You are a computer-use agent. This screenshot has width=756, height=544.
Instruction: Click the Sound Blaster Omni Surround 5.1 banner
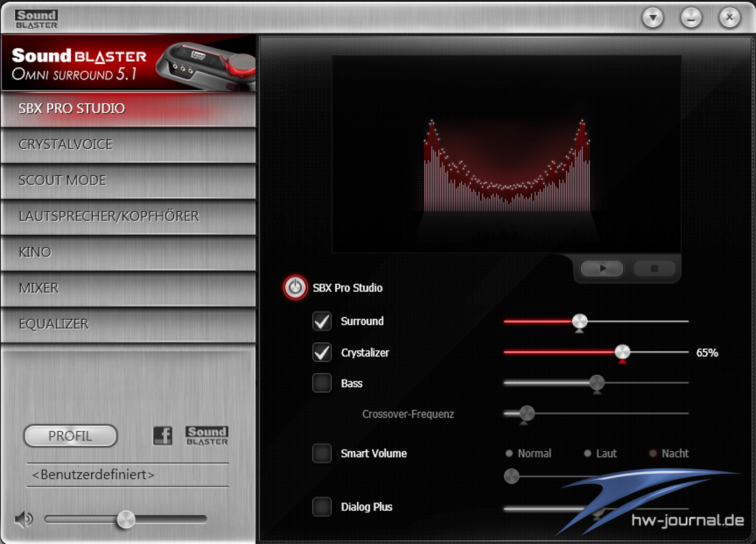129,63
